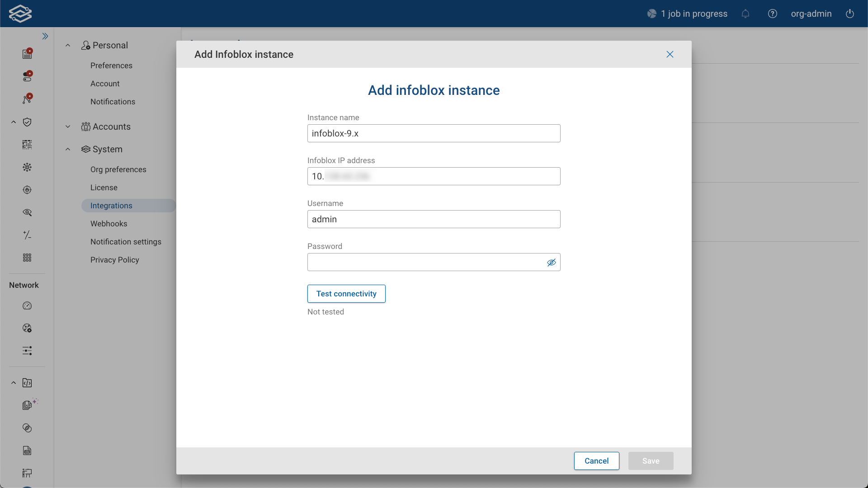Toggle password visibility with the eye icon
The height and width of the screenshot is (488, 868).
(552, 262)
